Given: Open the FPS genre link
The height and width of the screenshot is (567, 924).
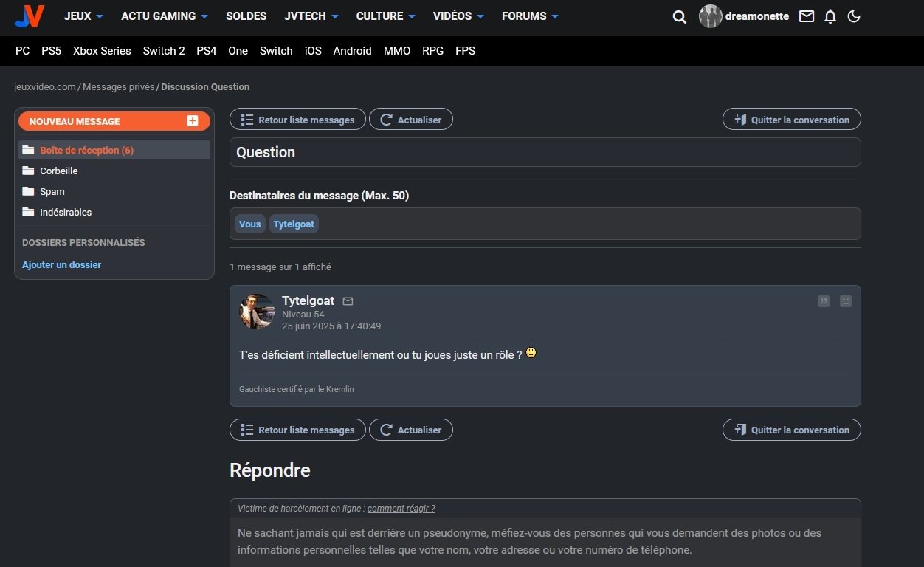Looking at the screenshot, I should tap(466, 51).
